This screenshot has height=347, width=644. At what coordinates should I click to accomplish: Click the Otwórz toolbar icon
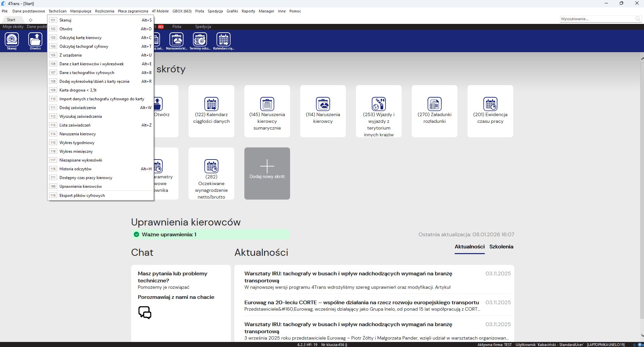[x=35, y=41]
